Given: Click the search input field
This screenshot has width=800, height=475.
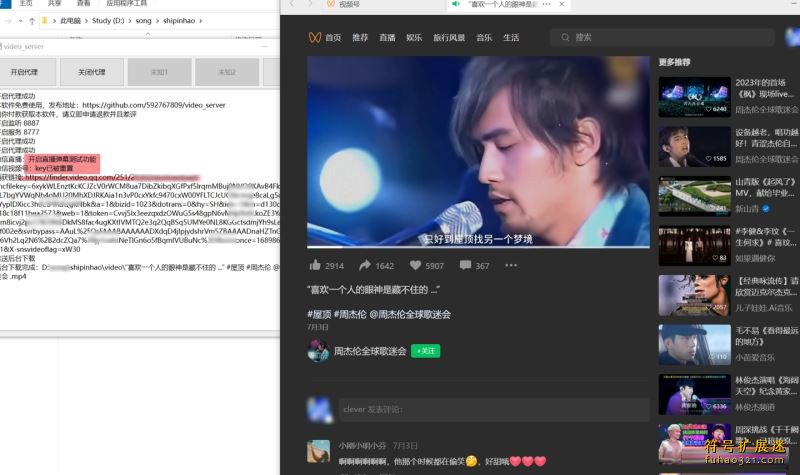Looking at the screenshot, I should tap(662, 37).
